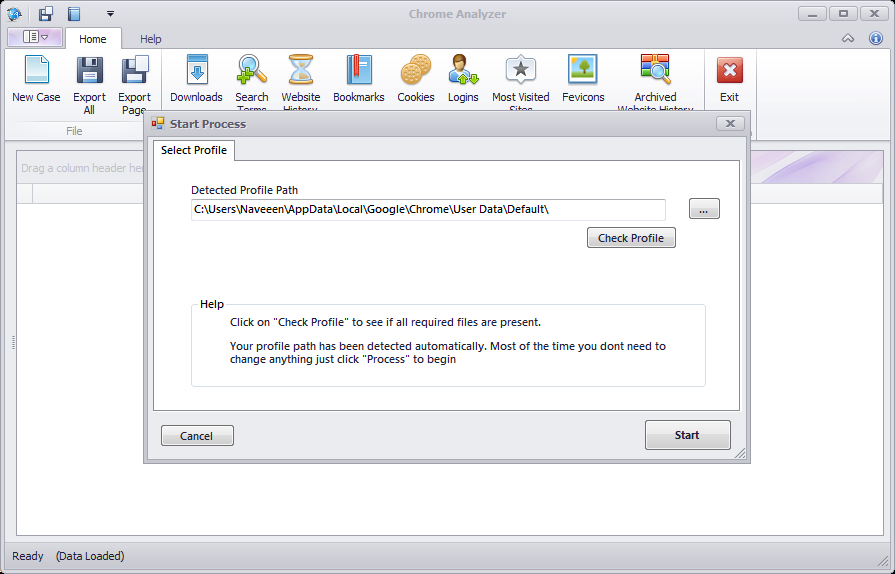Image resolution: width=895 pixels, height=574 pixels.
Task: Click the blue info icon
Action: click(876, 38)
